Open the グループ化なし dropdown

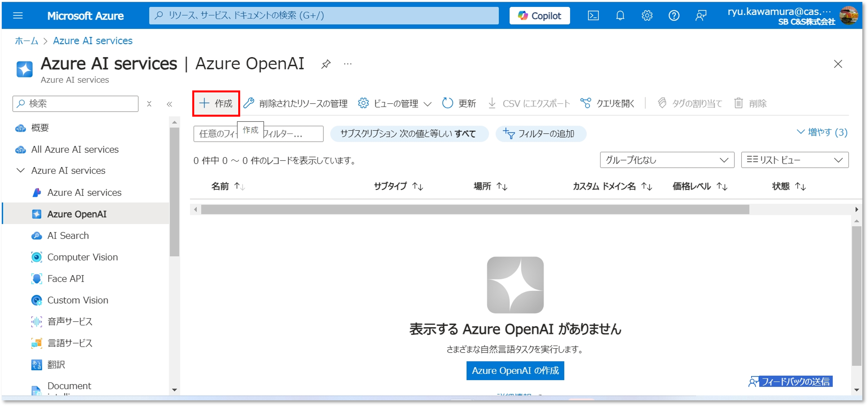click(x=667, y=160)
